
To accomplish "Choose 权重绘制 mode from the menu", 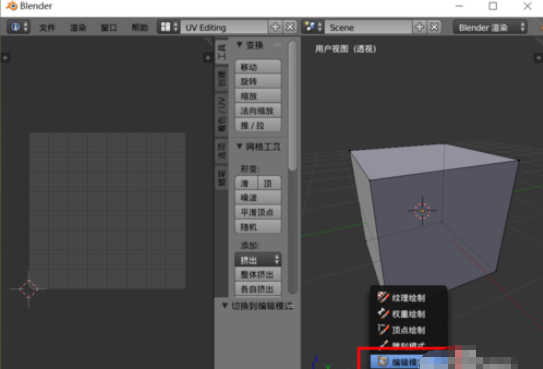I will click(x=408, y=314).
